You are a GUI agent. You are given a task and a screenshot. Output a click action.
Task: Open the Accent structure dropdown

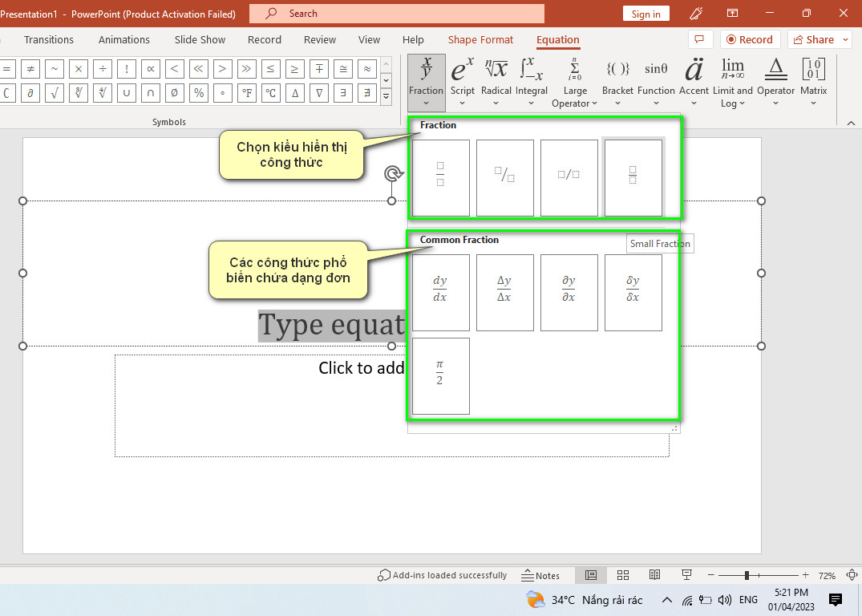[694, 83]
